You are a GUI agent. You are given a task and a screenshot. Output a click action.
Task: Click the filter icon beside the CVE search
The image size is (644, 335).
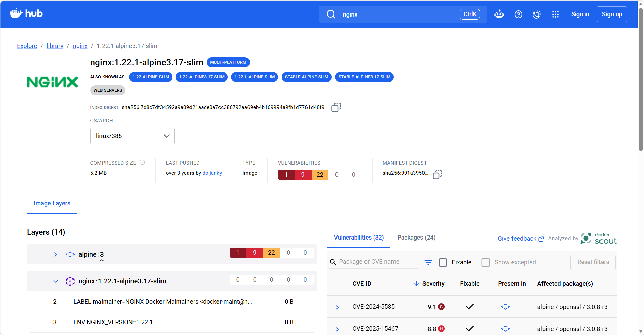pyautogui.click(x=428, y=262)
